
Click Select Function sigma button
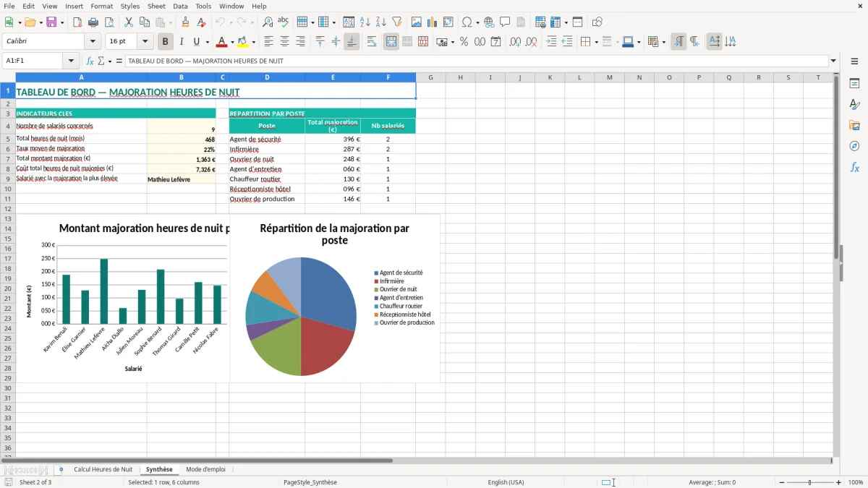click(x=101, y=61)
